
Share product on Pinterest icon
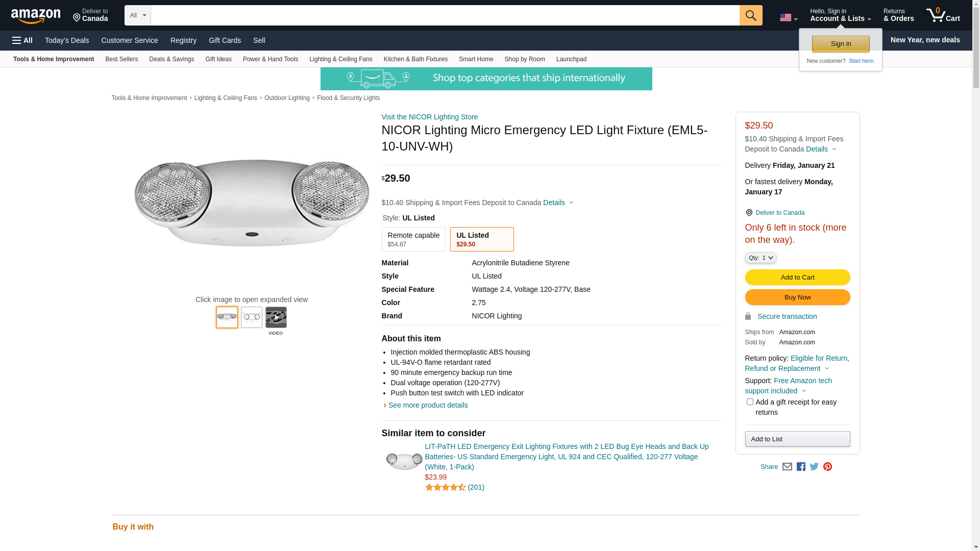(x=827, y=467)
